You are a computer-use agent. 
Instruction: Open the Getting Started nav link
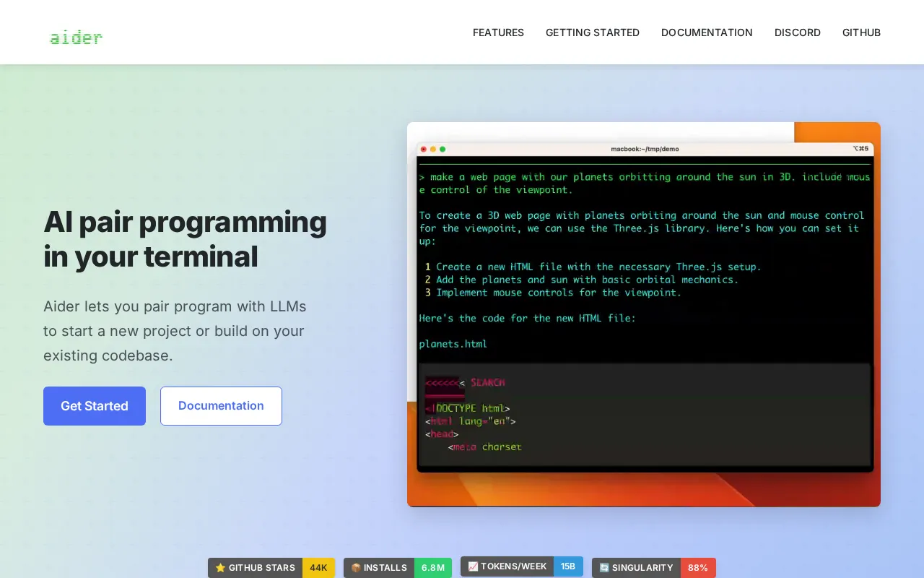593,33
